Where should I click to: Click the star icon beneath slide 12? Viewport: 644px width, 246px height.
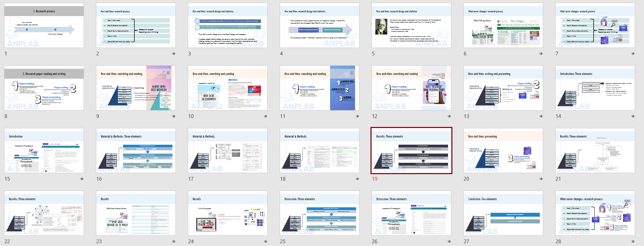(449, 116)
